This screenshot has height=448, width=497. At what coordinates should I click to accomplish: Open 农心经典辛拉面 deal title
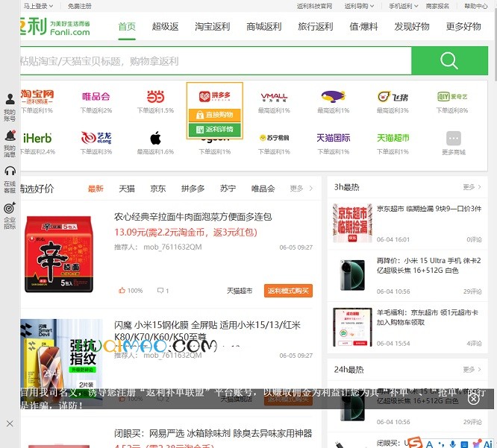coord(193,217)
